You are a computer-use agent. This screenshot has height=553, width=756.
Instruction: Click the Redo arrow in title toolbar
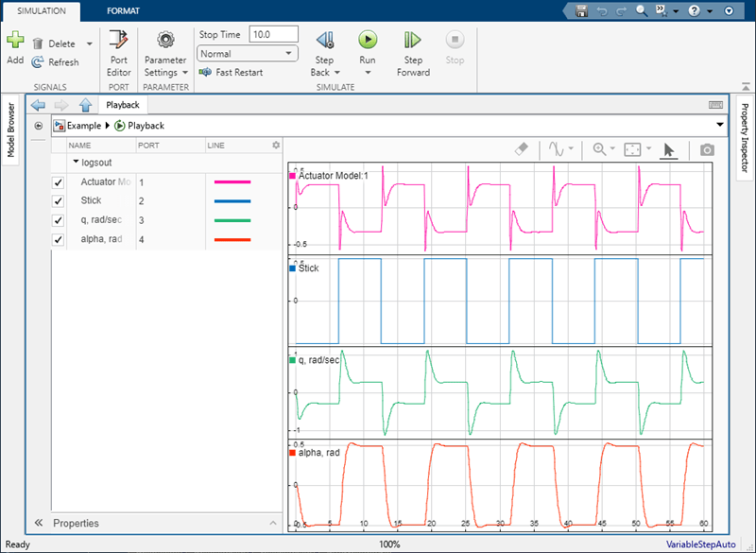[x=622, y=10]
